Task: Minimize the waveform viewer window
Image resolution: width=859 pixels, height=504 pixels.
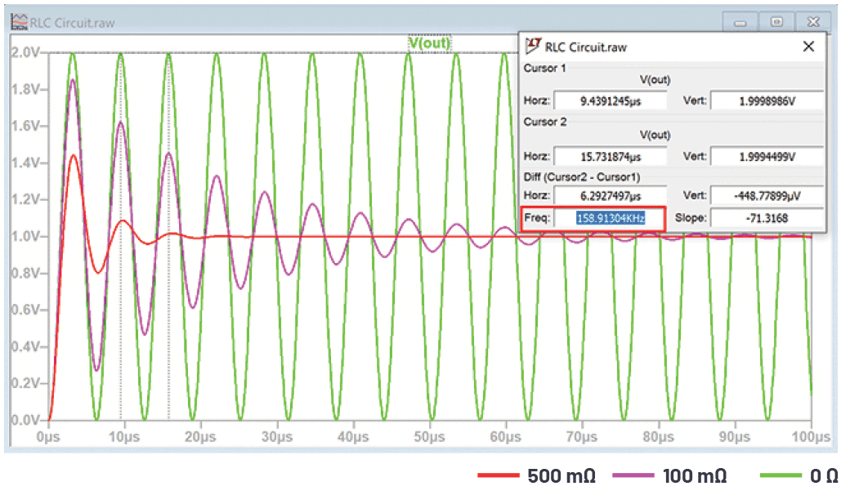Action: coord(740,22)
